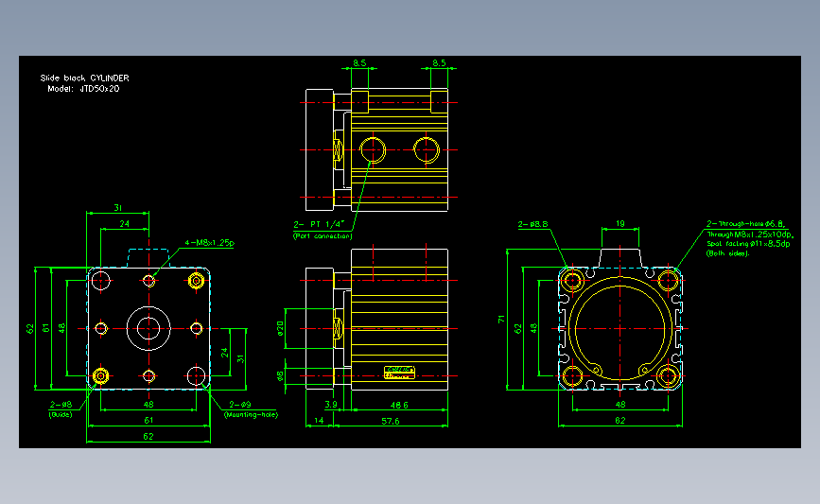Screen dimensions: 820x504
Task: Select the 'Through M8x1.25x10dp,' annotation line
Action: click(x=750, y=235)
